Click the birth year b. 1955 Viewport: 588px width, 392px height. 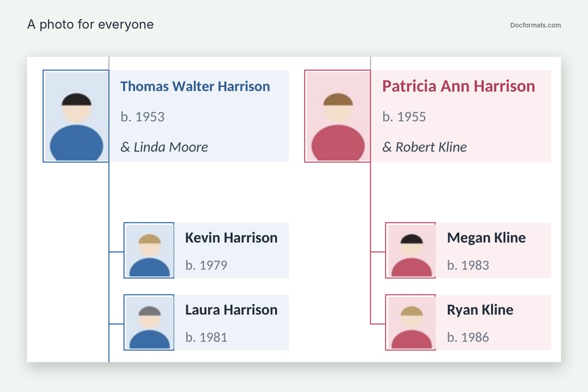(404, 117)
